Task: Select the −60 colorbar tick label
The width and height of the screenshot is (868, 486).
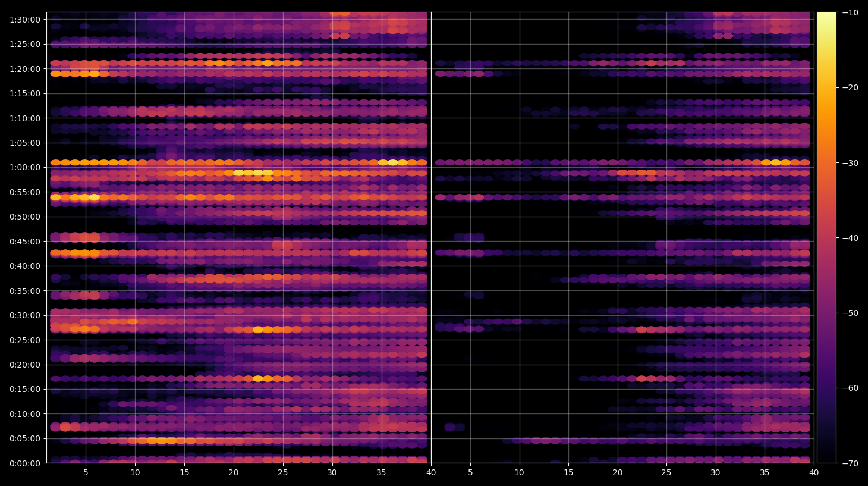Action: coord(850,388)
